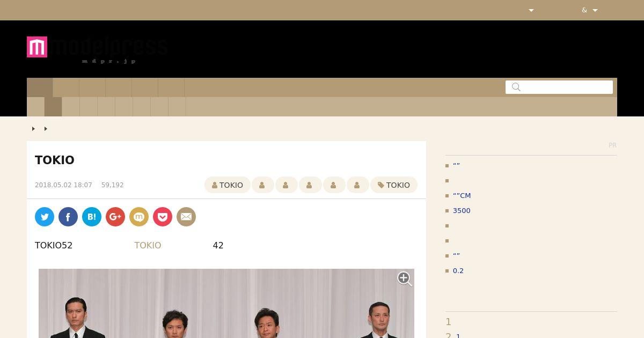Open the press conference photo

coord(226,304)
